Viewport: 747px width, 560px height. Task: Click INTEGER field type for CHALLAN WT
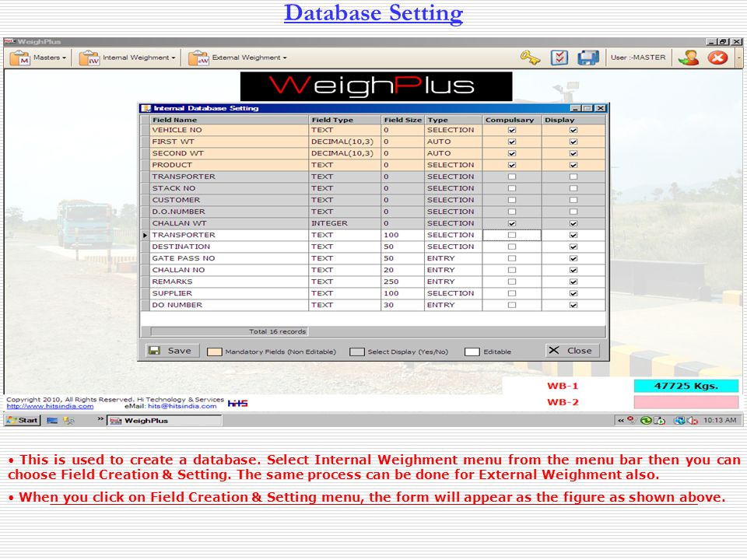345,223
